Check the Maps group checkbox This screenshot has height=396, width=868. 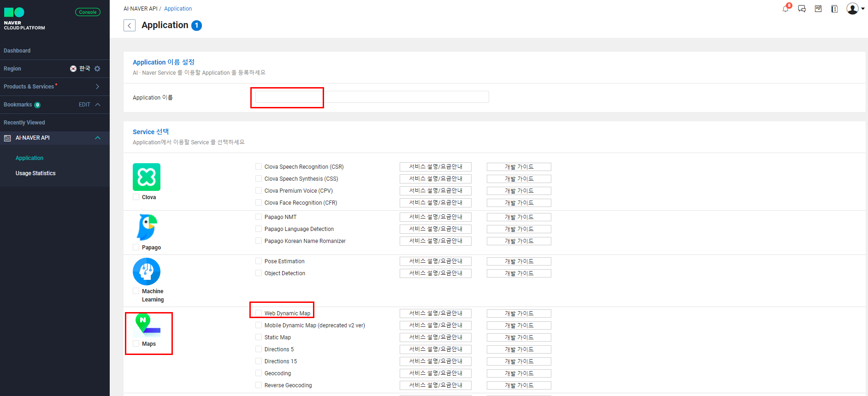click(x=136, y=343)
